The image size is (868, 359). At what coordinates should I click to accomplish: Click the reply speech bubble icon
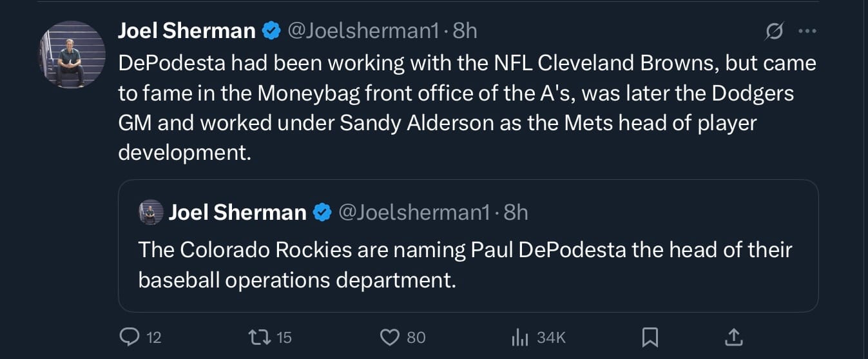[130, 336]
